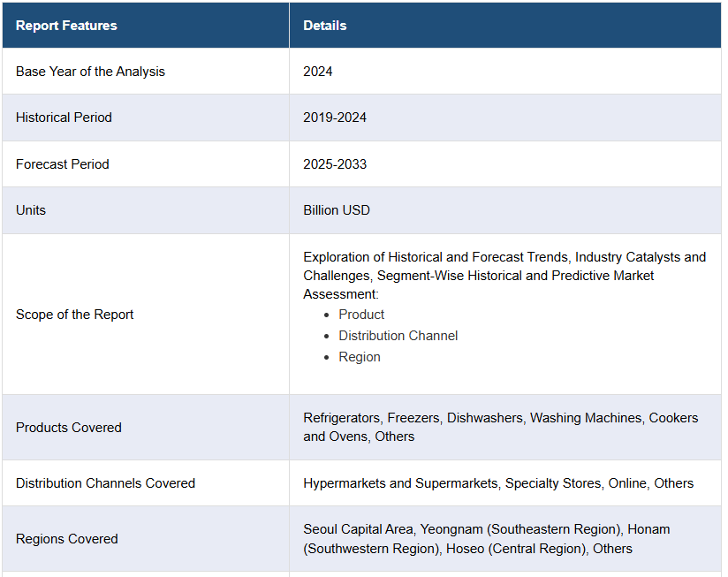Click the "Billion USD" value
The image size is (728, 577).
(x=337, y=210)
